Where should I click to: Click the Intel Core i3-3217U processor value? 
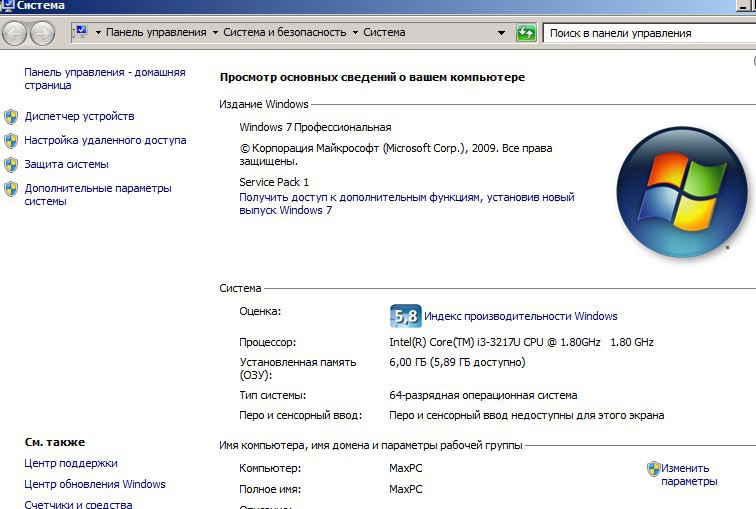(521, 342)
